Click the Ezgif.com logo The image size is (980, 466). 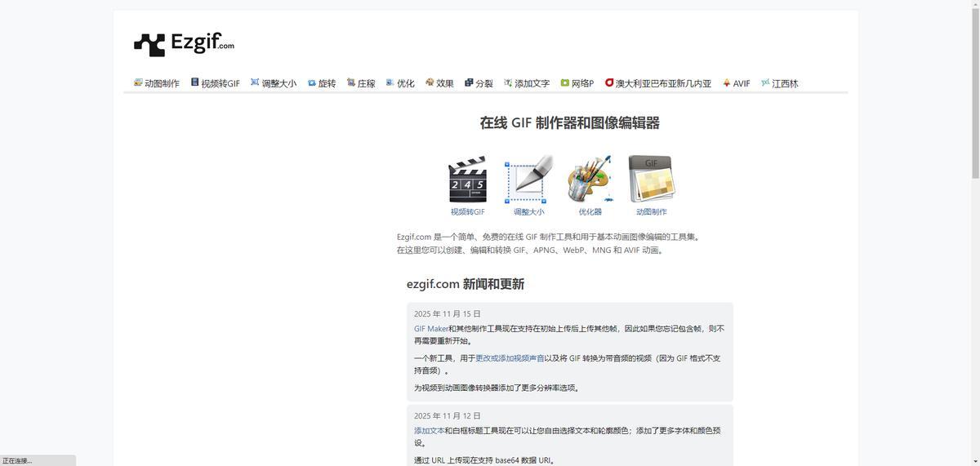tap(184, 44)
